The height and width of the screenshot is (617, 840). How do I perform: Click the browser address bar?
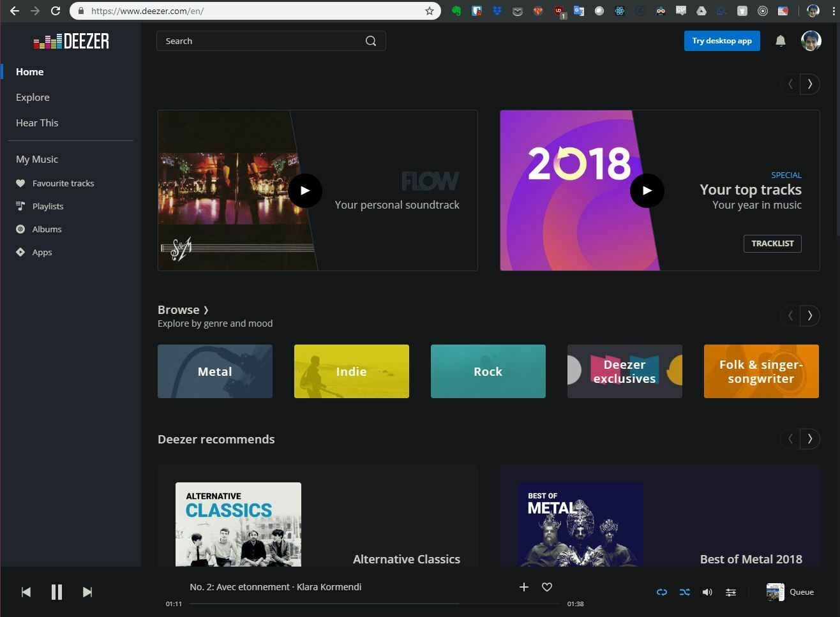(x=255, y=11)
